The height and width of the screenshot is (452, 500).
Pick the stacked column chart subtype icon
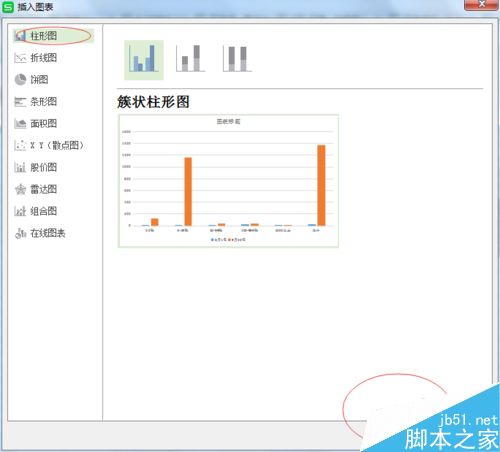tap(190, 59)
